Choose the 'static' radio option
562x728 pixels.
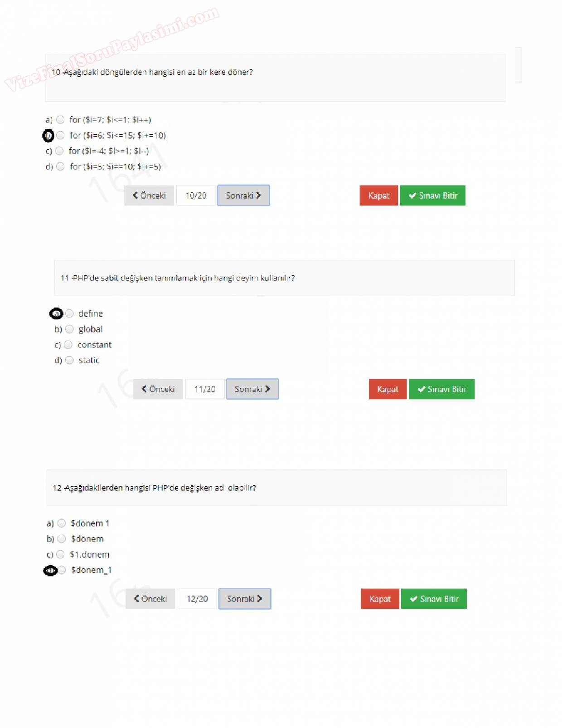[69, 360]
